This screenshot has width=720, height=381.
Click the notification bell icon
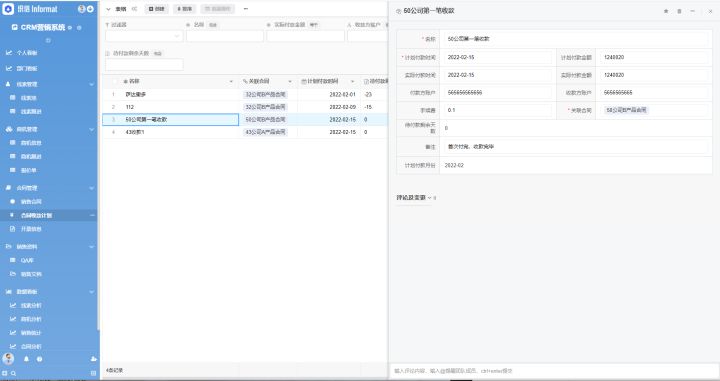pos(26,359)
